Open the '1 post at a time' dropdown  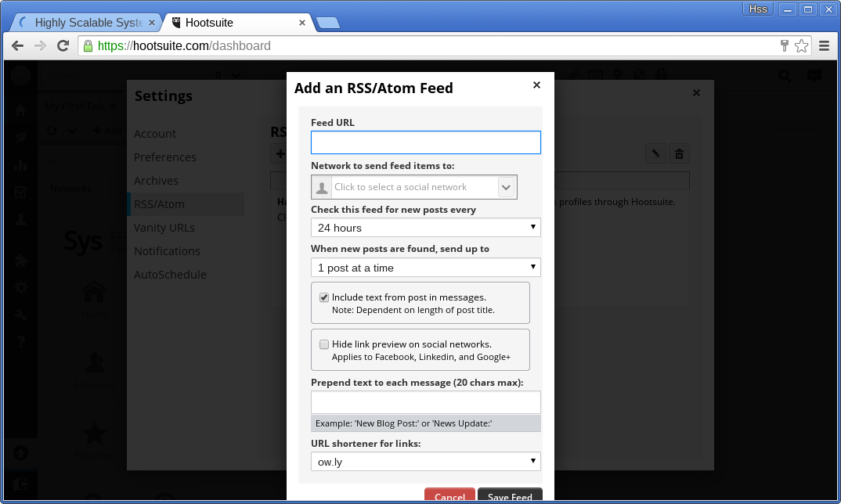click(x=426, y=268)
